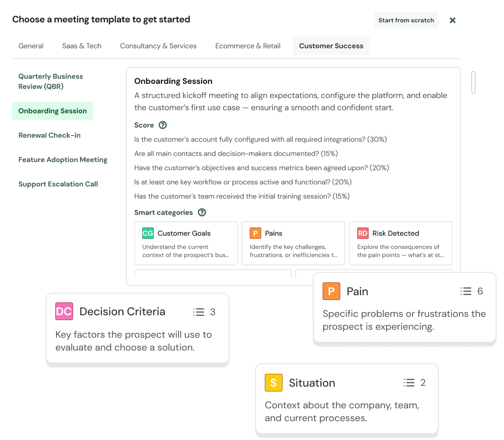Screen dimensions: 504x440
Task: Click the Smart categories help icon
Action: [202, 213]
